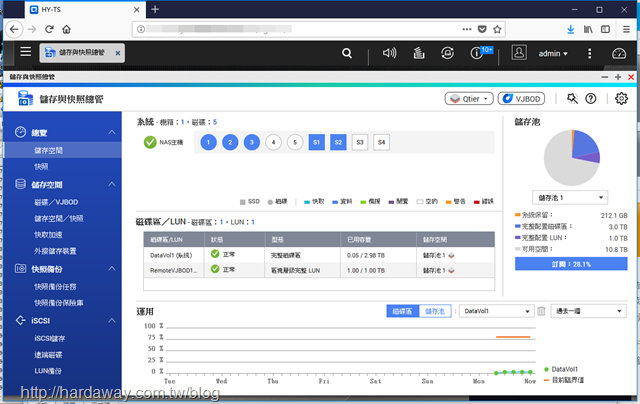
Task: Open 快照 under the overview section
Action: 41,166
